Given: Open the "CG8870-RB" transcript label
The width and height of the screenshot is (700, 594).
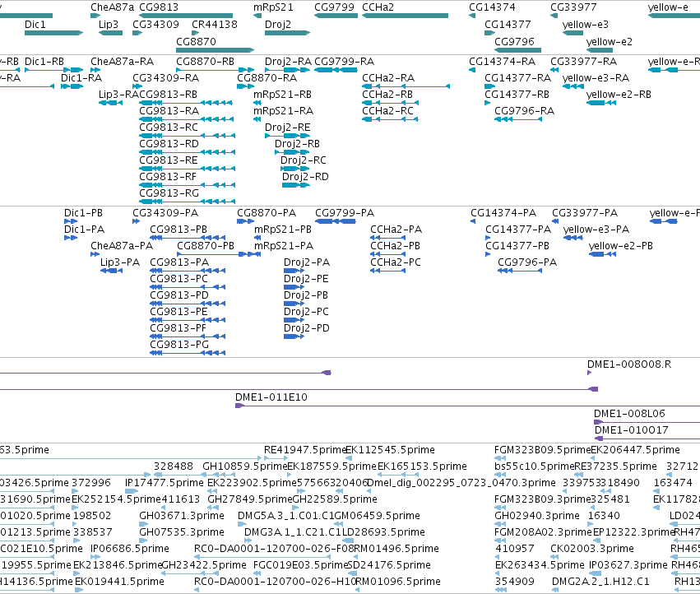Looking at the screenshot, I should pyautogui.click(x=205, y=62).
